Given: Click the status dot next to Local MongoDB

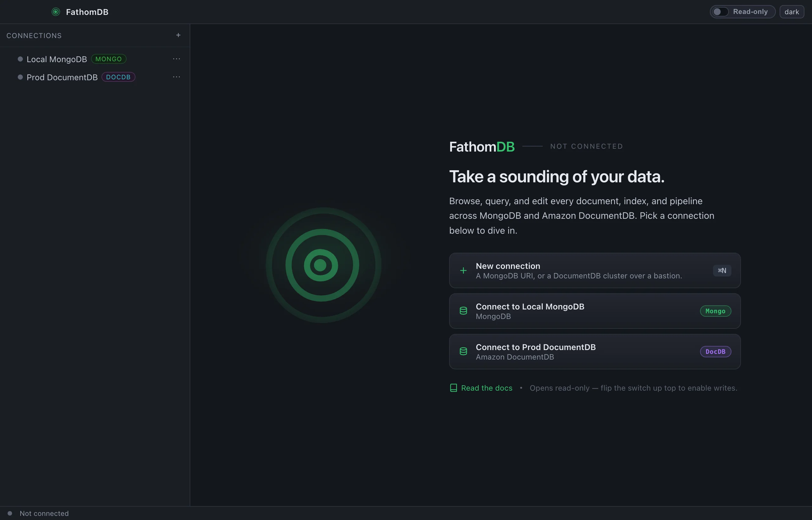Looking at the screenshot, I should tap(20, 59).
